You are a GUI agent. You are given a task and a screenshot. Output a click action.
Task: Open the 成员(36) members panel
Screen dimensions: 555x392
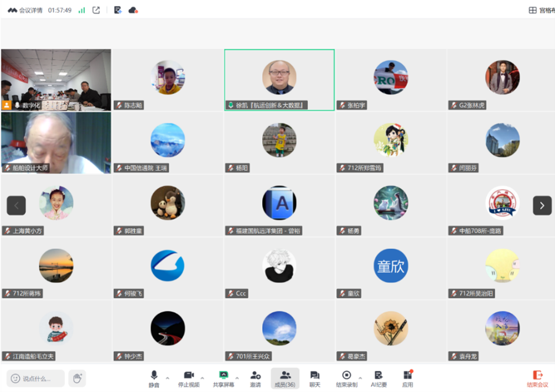coord(285,376)
